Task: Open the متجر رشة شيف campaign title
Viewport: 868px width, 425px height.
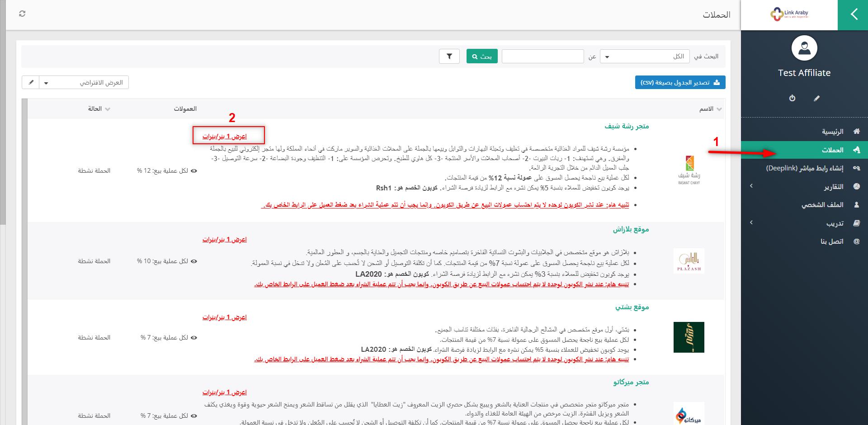Action: [x=627, y=126]
